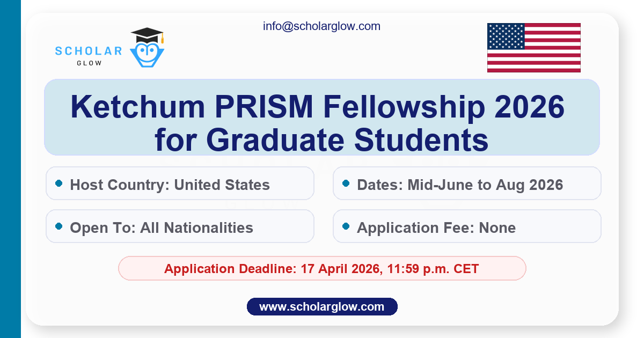Click the bullet beside Open To
This screenshot has width=644, height=338.
click(58, 226)
